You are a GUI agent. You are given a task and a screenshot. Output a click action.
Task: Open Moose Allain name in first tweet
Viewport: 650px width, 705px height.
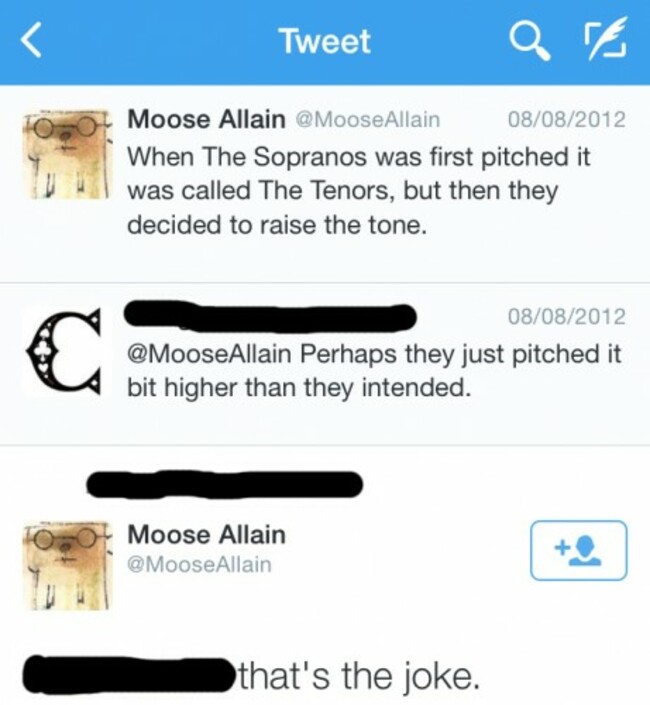pos(206,120)
